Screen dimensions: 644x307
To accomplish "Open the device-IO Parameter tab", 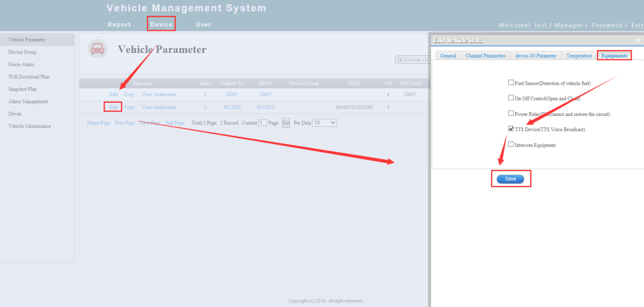I will click(536, 56).
